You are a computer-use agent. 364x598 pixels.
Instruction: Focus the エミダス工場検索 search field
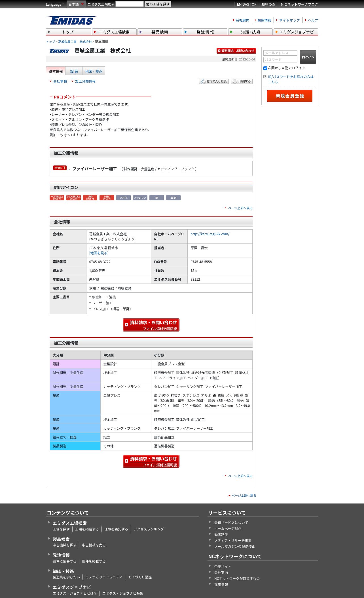(130, 4)
